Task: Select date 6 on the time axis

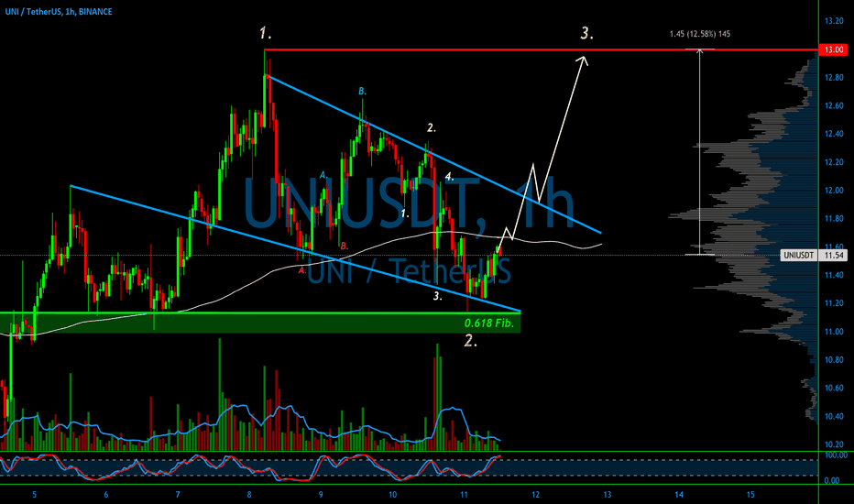Action: [x=105, y=495]
